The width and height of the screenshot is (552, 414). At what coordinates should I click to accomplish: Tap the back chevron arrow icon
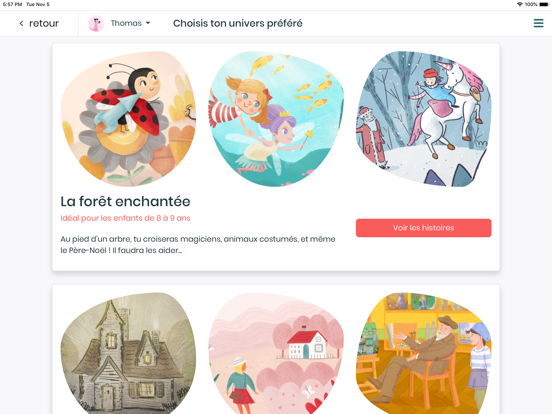click(21, 23)
